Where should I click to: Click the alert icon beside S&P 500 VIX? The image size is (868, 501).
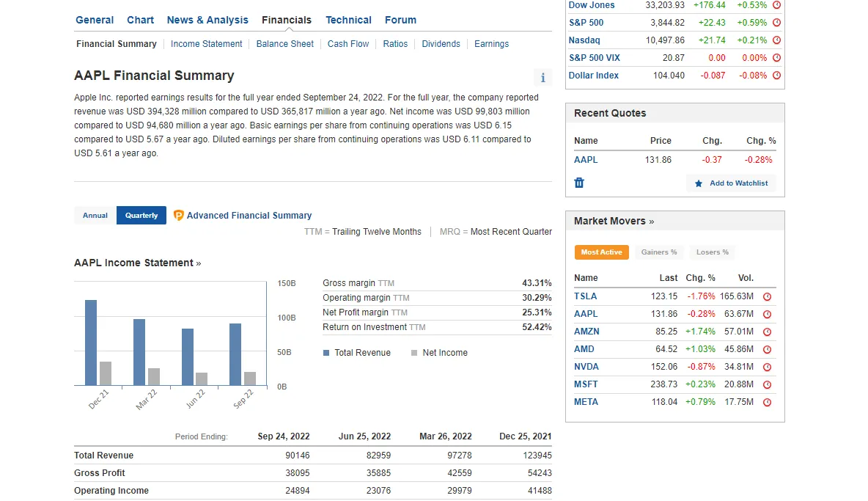(777, 57)
